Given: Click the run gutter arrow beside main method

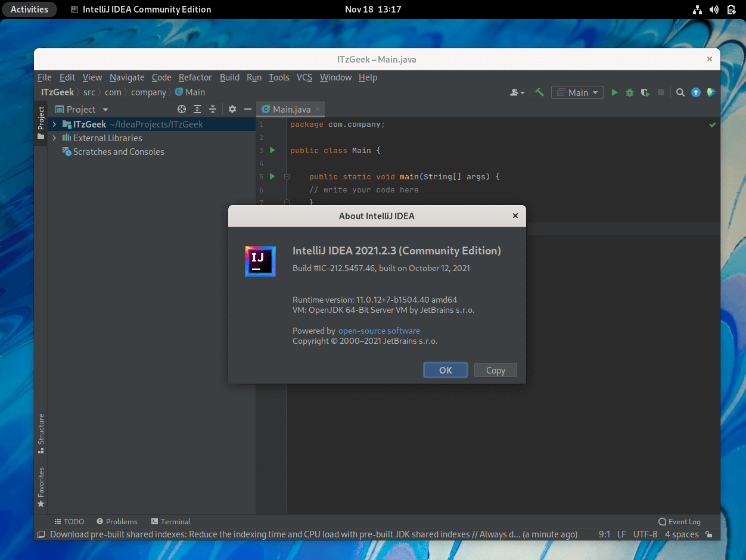Looking at the screenshot, I should [x=272, y=176].
